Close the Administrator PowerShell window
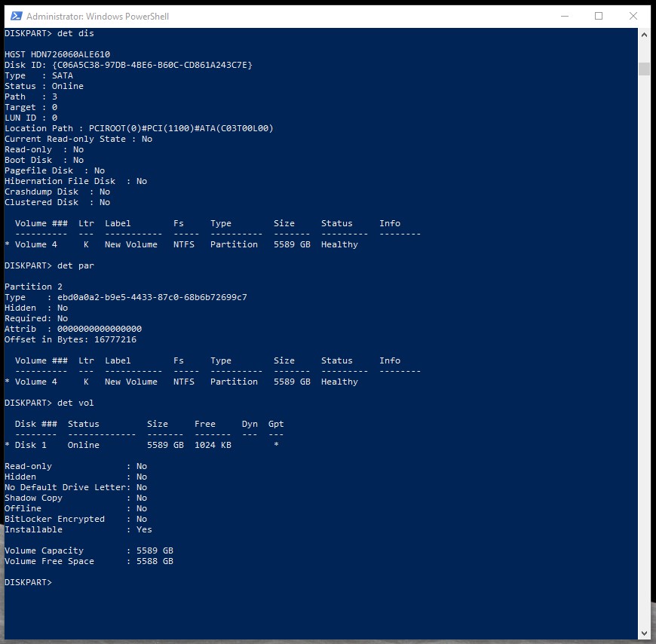The width and height of the screenshot is (656, 644). point(633,16)
